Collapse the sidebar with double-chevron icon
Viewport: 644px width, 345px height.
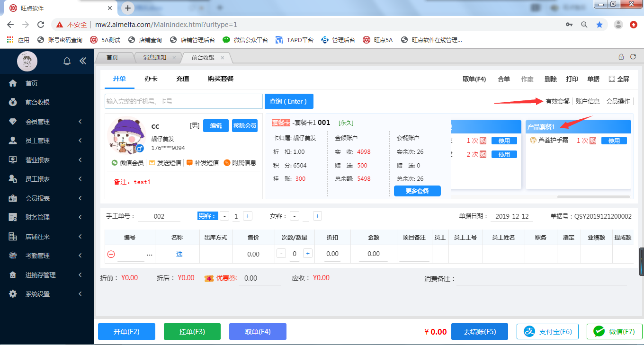[83, 61]
